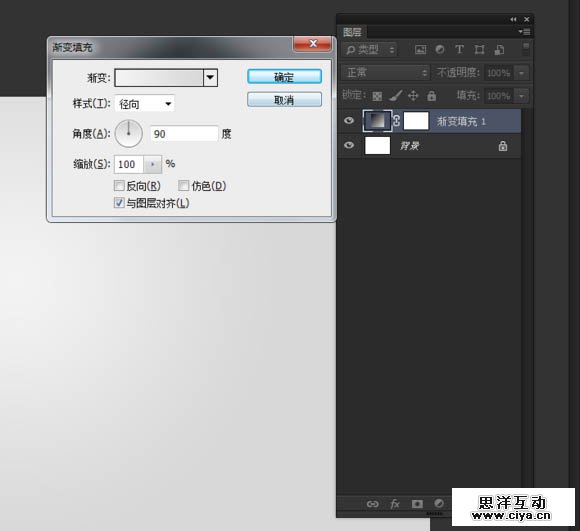Filter layers by shape layer icon
580x531 pixels.
click(x=479, y=50)
